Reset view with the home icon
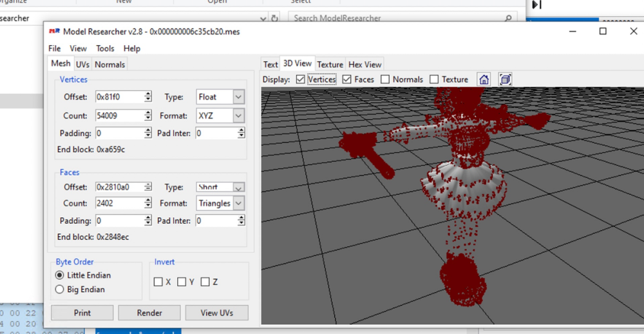 [484, 79]
